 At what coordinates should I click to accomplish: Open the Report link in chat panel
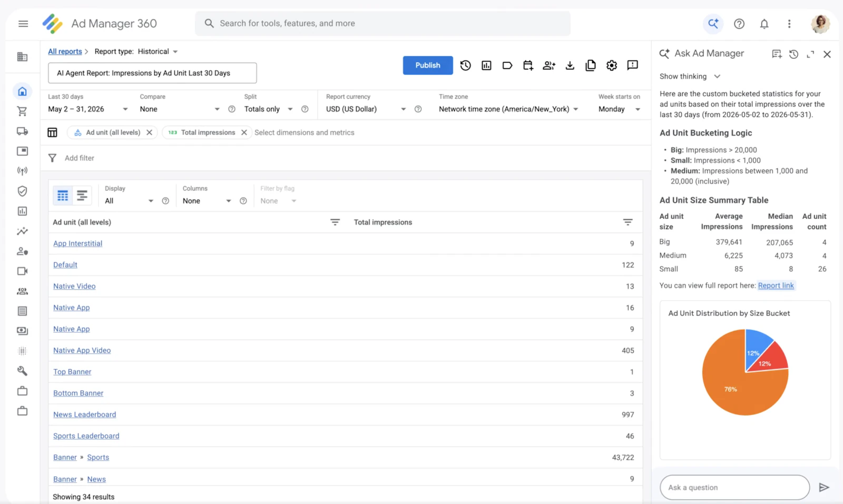776,285
